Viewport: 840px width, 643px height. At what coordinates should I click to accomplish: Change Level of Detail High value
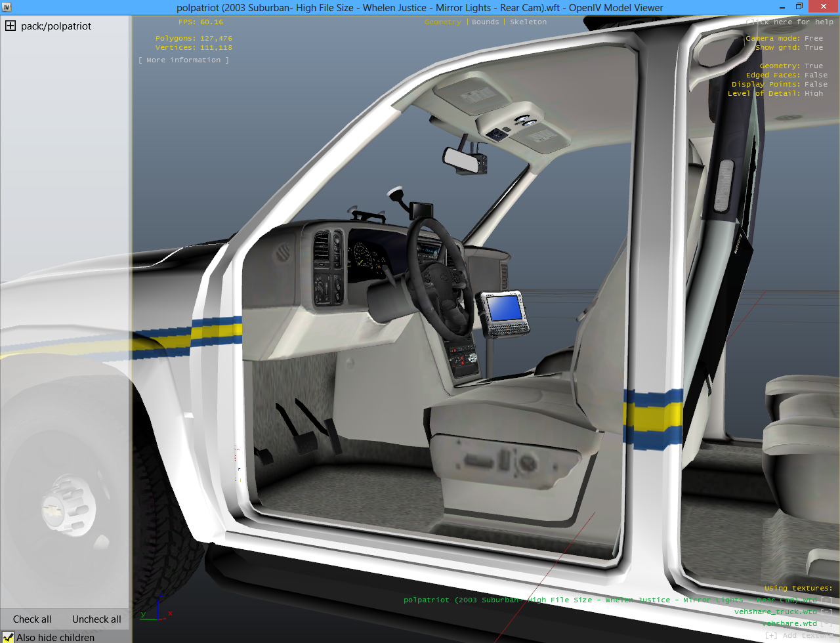point(814,93)
